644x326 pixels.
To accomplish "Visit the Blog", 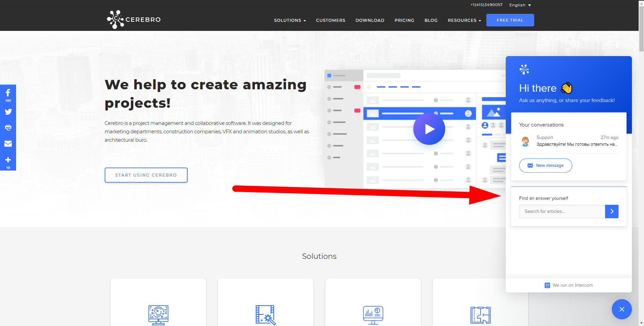I will click(x=431, y=20).
